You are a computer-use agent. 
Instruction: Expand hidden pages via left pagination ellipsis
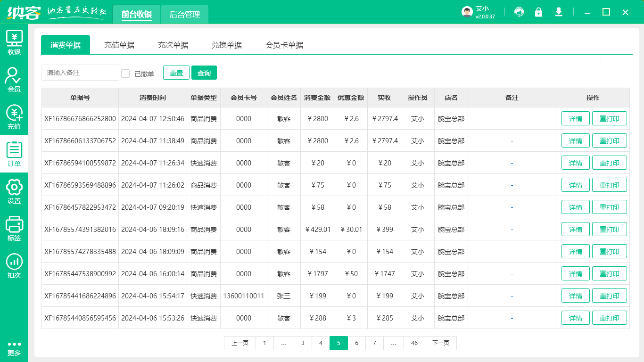284,343
